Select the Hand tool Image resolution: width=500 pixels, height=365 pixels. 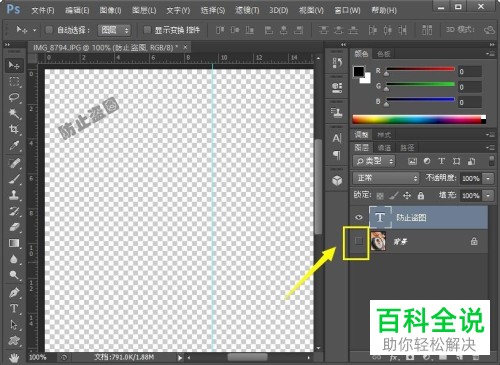tap(14, 358)
